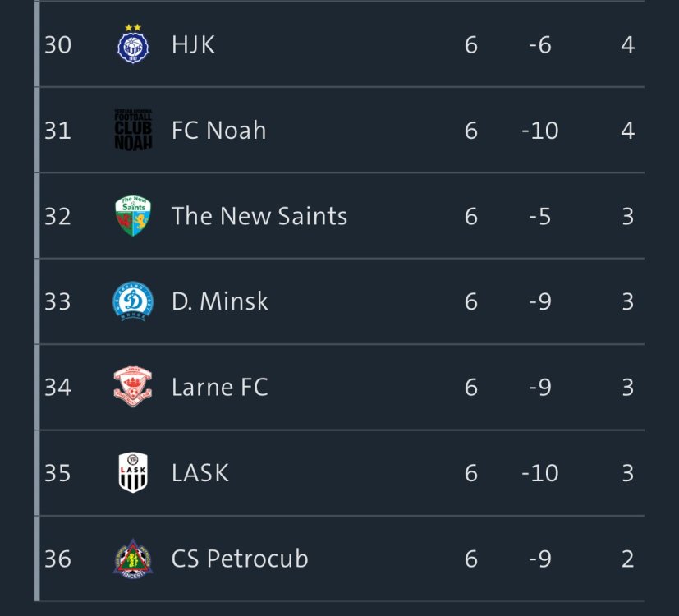Image resolution: width=679 pixels, height=616 pixels.
Task: Open the FC Noah team link
Action: click(218, 130)
